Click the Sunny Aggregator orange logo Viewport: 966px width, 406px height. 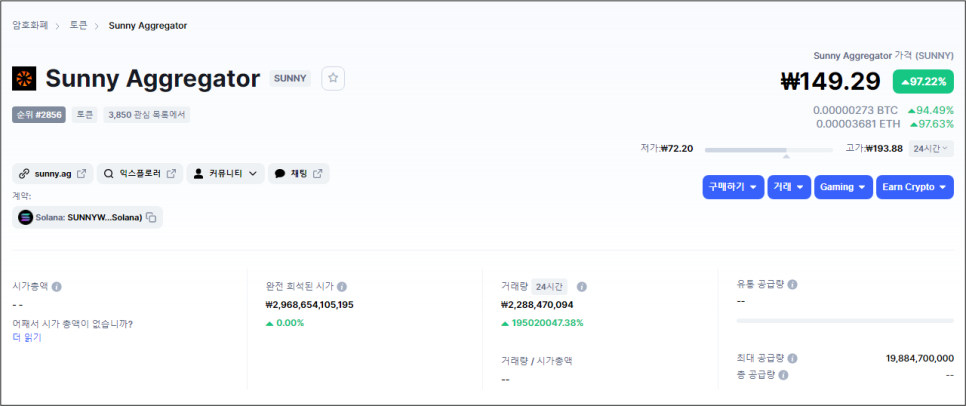pos(24,79)
